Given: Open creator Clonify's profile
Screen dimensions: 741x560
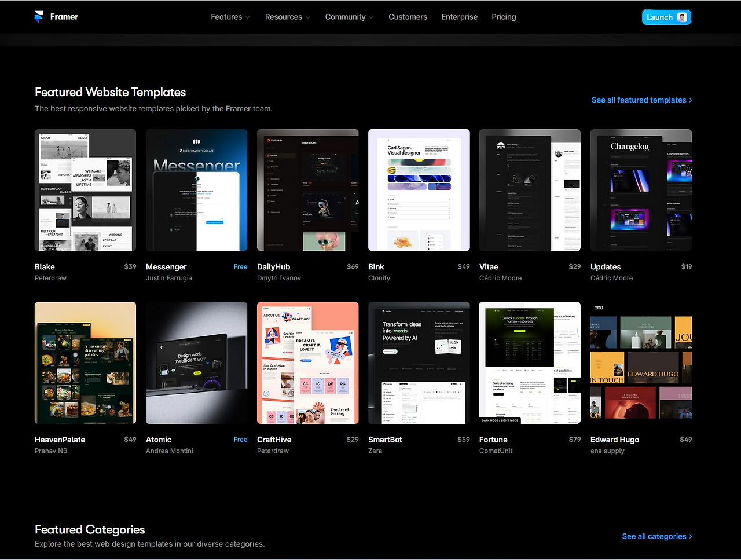Looking at the screenshot, I should pos(379,278).
